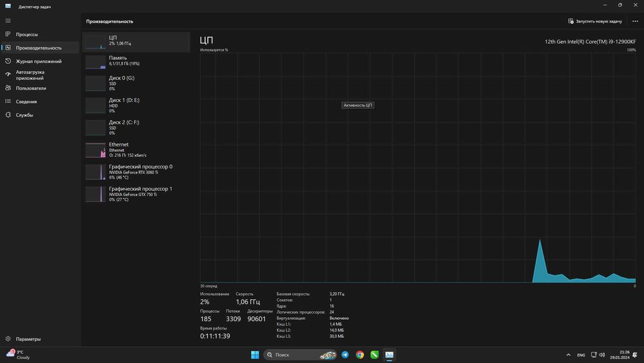Open the green phone app in taskbar

pos(375,355)
